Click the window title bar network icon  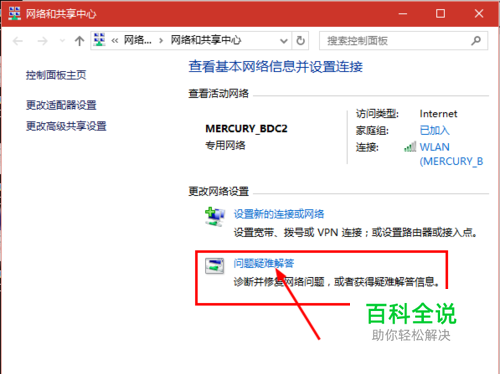click(x=14, y=14)
